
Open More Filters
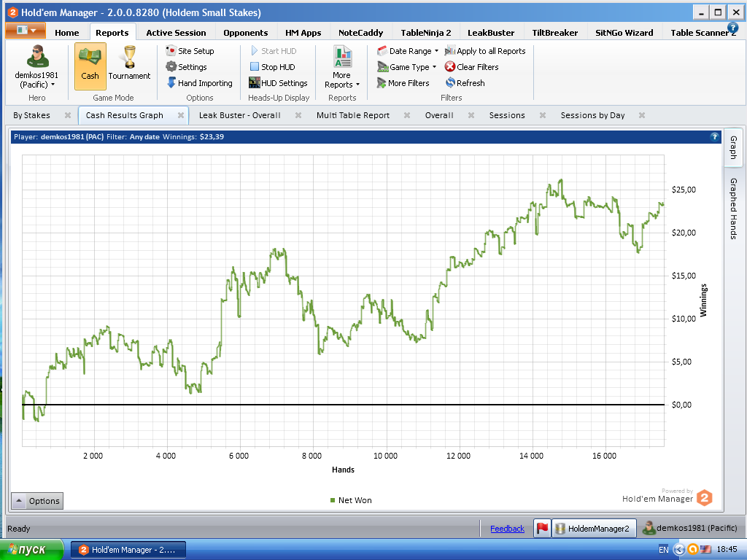[x=403, y=83]
